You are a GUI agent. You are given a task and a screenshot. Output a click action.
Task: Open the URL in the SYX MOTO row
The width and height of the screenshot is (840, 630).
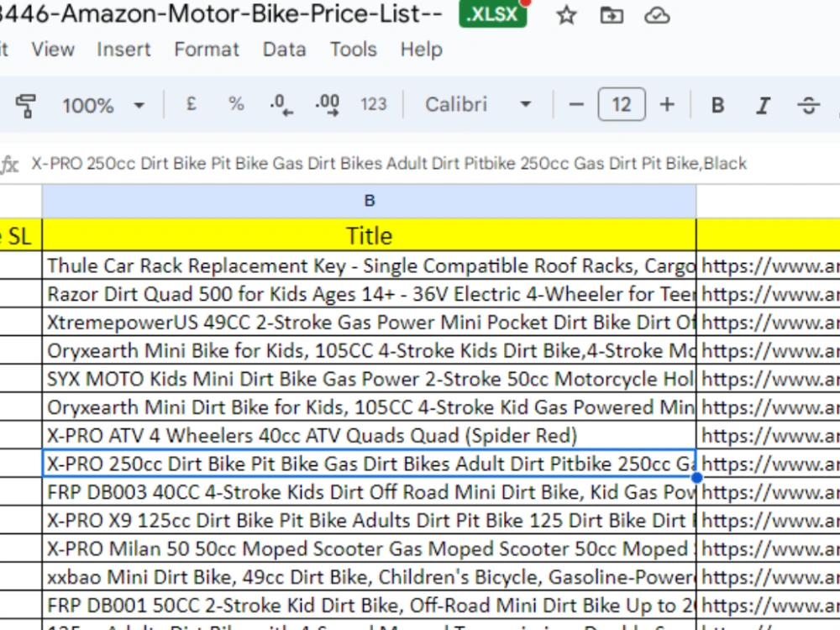[770, 380]
